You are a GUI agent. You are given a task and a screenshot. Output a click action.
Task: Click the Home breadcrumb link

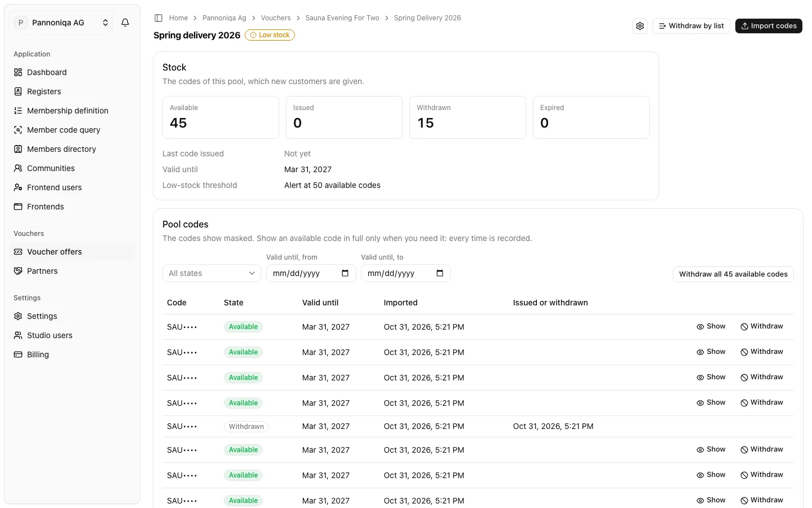(178, 18)
